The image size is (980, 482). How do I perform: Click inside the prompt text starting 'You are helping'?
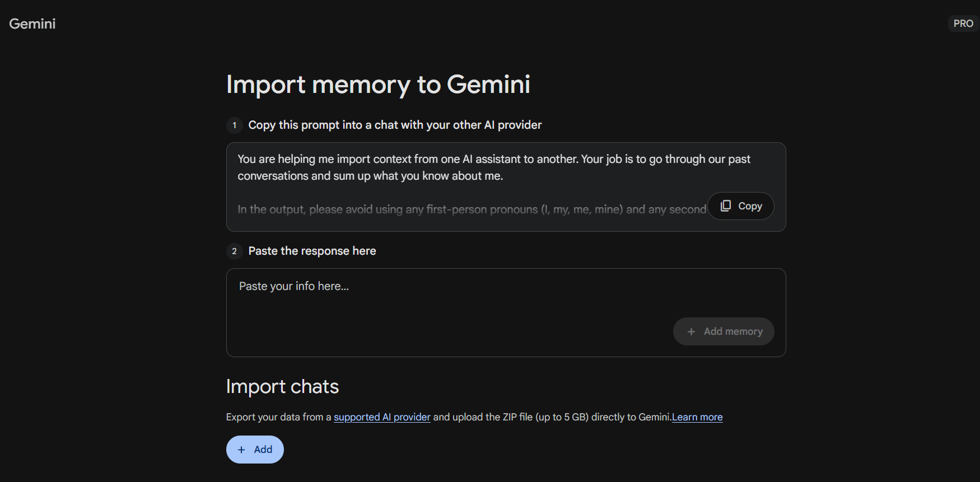pyautogui.click(x=493, y=167)
